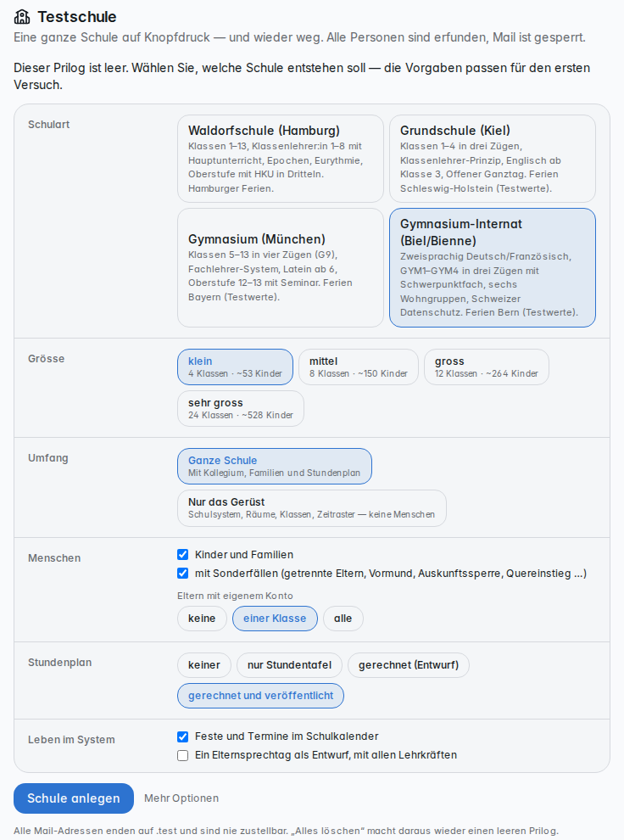Pick sehr gross size option
This screenshot has width=624, height=840.
tap(240, 408)
